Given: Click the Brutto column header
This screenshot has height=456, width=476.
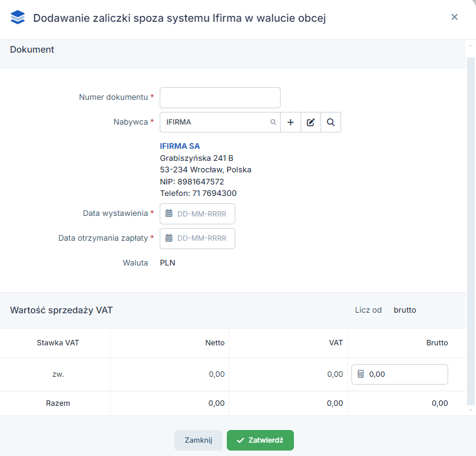Looking at the screenshot, I should click(x=437, y=343).
